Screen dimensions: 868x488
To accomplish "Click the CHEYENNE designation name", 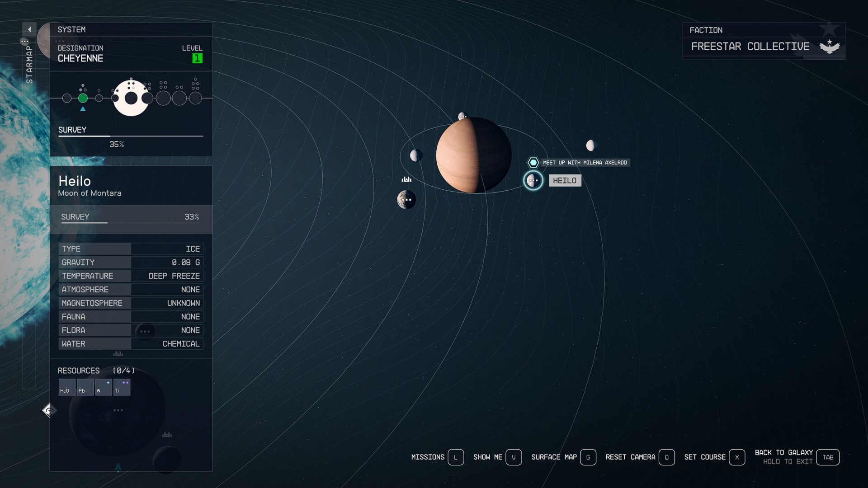I will tap(80, 58).
